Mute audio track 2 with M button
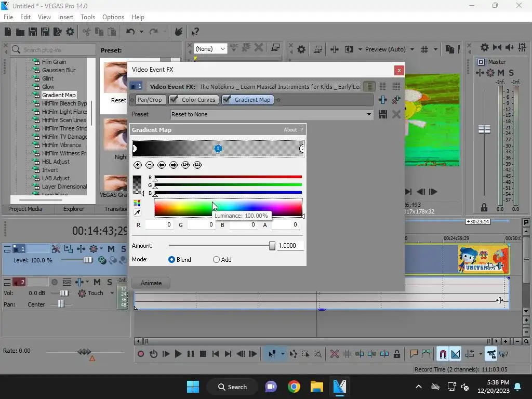532x399 pixels. coord(97,282)
